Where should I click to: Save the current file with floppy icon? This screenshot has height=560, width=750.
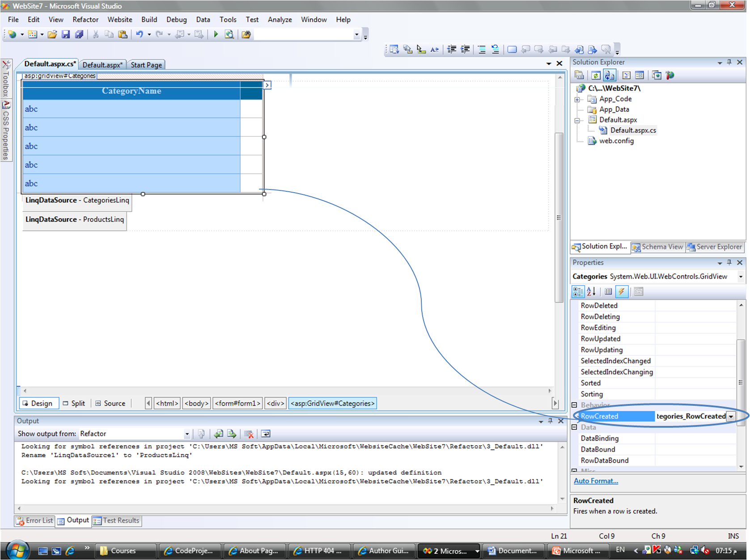click(x=66, y=34)
